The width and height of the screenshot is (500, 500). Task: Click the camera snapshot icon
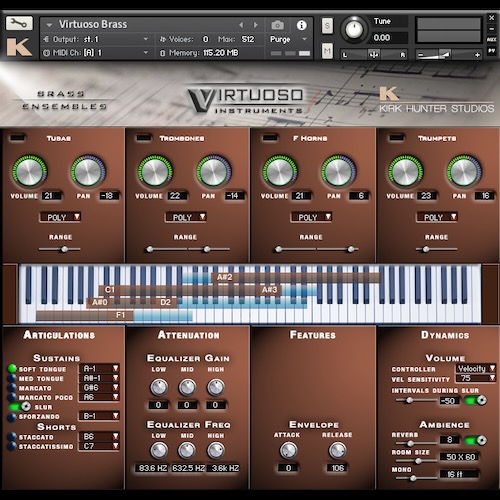(277, 25)
